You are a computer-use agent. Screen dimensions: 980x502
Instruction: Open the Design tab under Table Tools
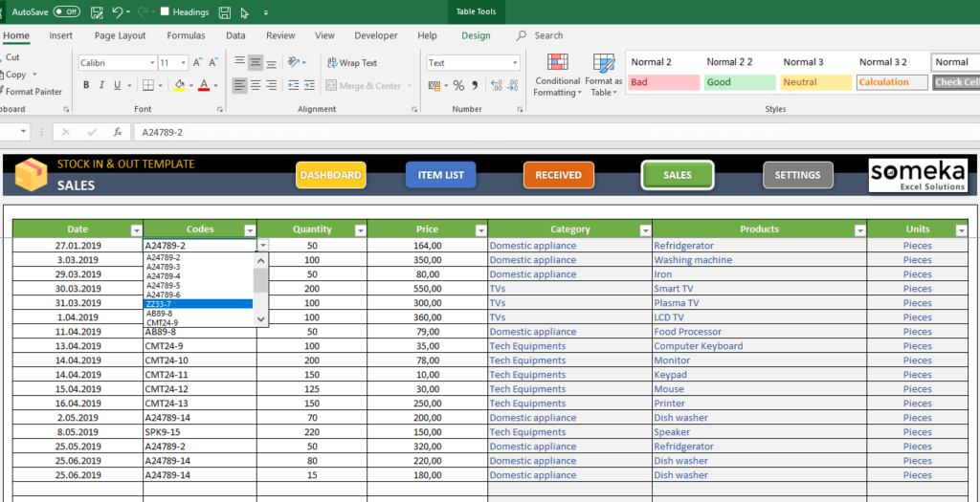476,35
